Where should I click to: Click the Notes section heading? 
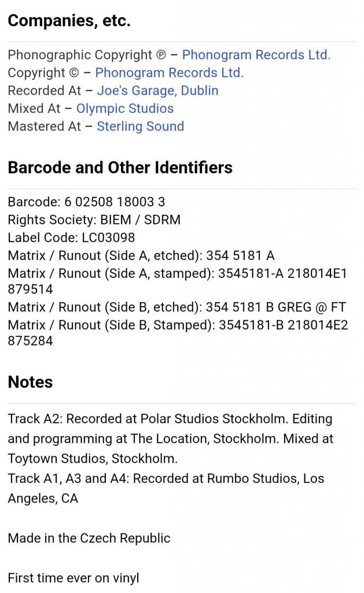click(30, 382)
